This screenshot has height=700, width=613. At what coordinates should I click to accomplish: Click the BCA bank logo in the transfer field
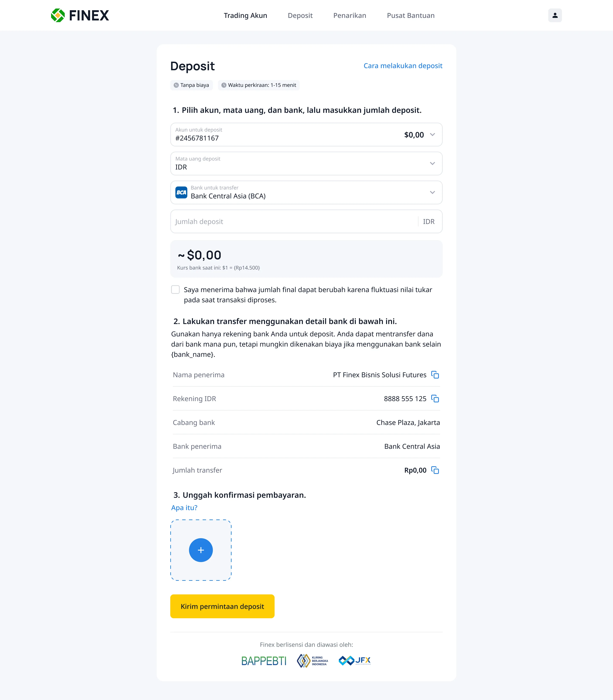pos(182,192)
